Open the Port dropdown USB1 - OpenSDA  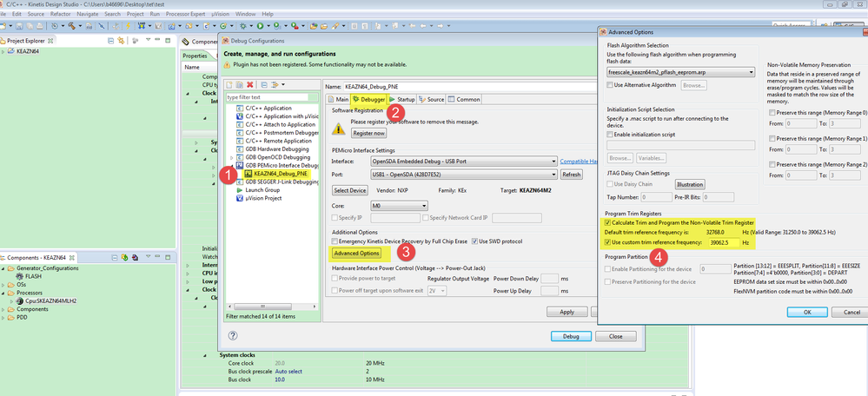(x=463, y=175)
